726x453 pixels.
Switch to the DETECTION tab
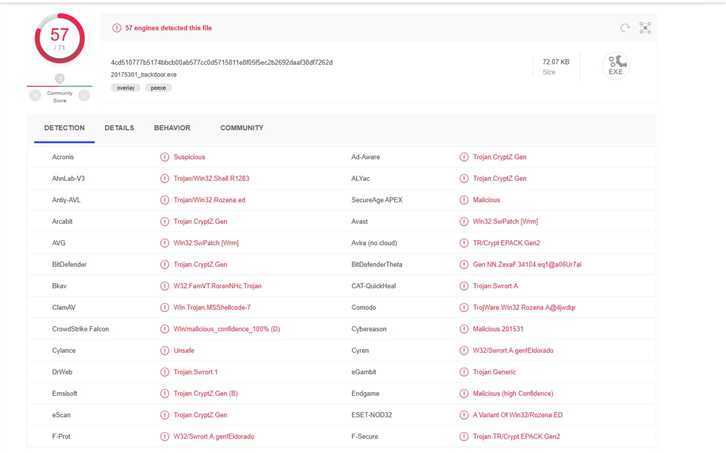tap(64, 128)
